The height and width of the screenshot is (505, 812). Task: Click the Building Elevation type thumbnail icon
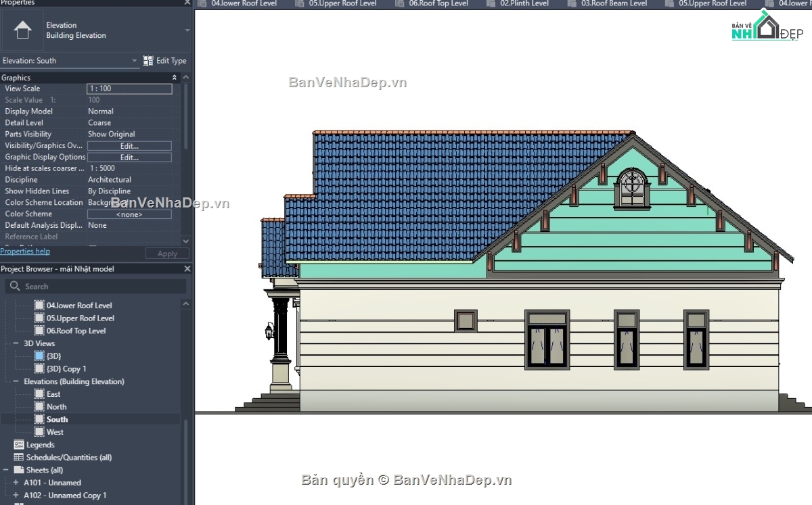(x=22, y=30)
